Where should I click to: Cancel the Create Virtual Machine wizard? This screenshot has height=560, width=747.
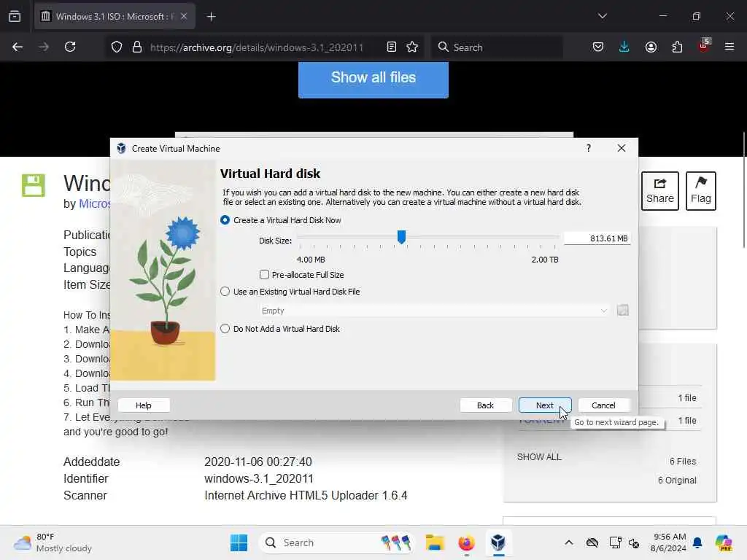(603, 405)
